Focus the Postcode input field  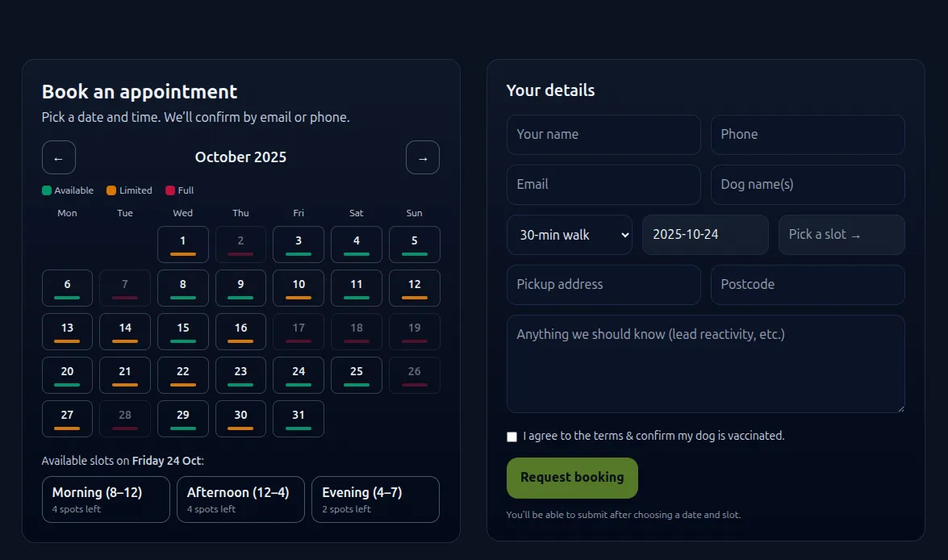[x=808, y=285]
